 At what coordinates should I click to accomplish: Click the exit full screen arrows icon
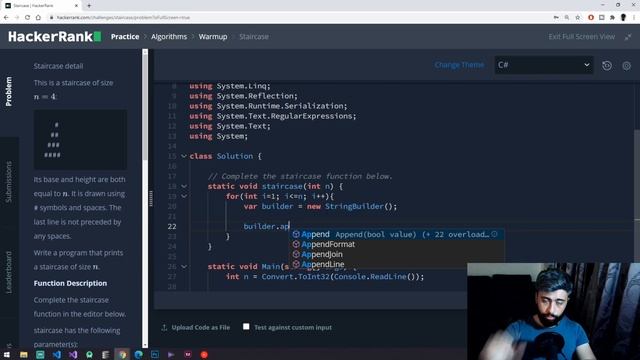click(x=628, y=37)
